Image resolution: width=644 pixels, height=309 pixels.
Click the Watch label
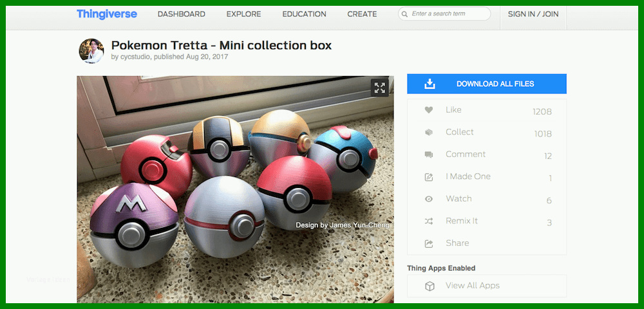(x=459, y=198)
